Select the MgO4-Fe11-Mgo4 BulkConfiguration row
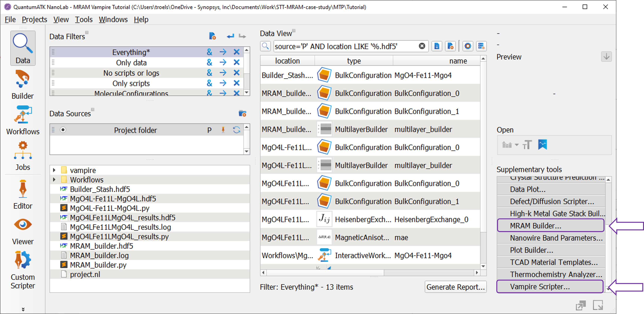 coord(370,75)
